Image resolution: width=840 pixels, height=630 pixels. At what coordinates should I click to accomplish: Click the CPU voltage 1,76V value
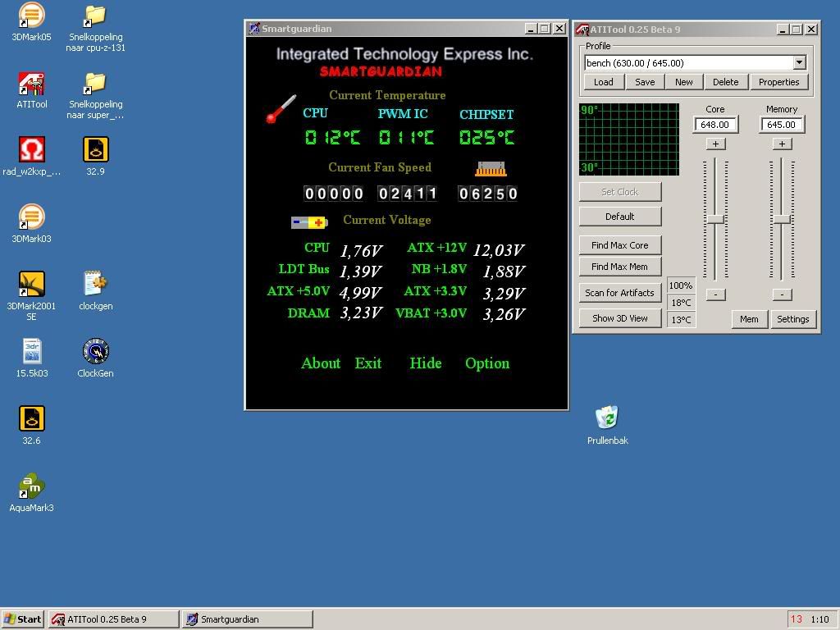point(361,251)
